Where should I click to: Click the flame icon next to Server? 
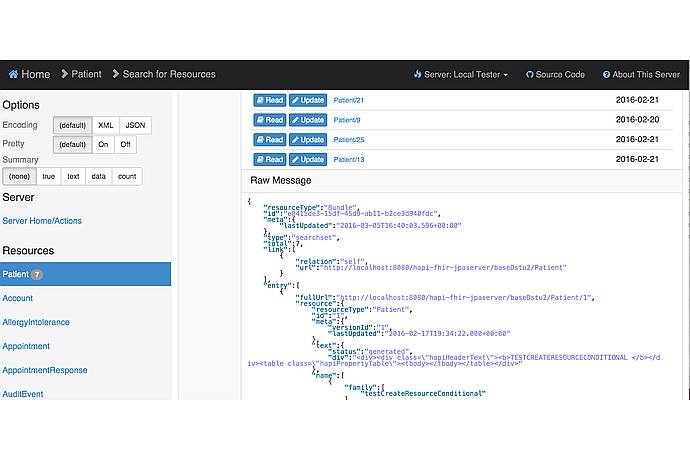coord(418,74)
